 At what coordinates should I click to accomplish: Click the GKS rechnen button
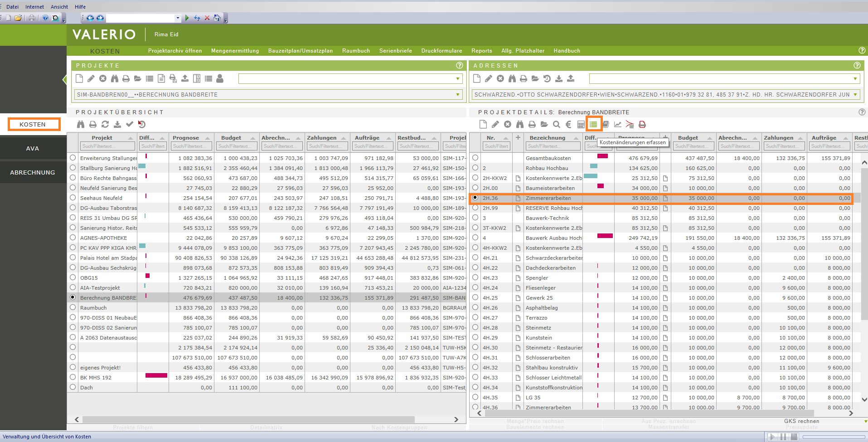801,421
